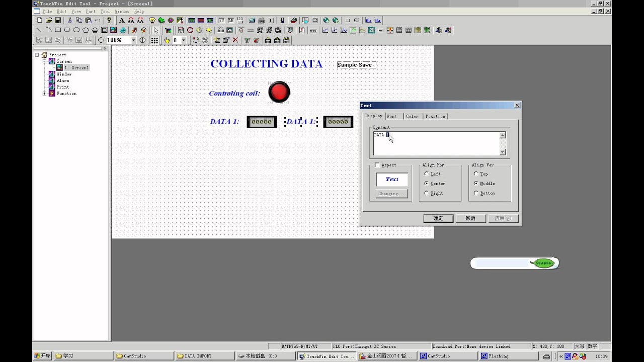Click the 开始 Start button
Viewport: 644px width, 362px height.
point(43,356)
